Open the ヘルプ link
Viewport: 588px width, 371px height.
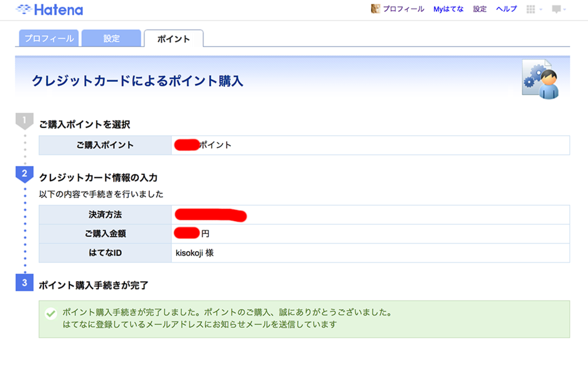pos(506,9)
